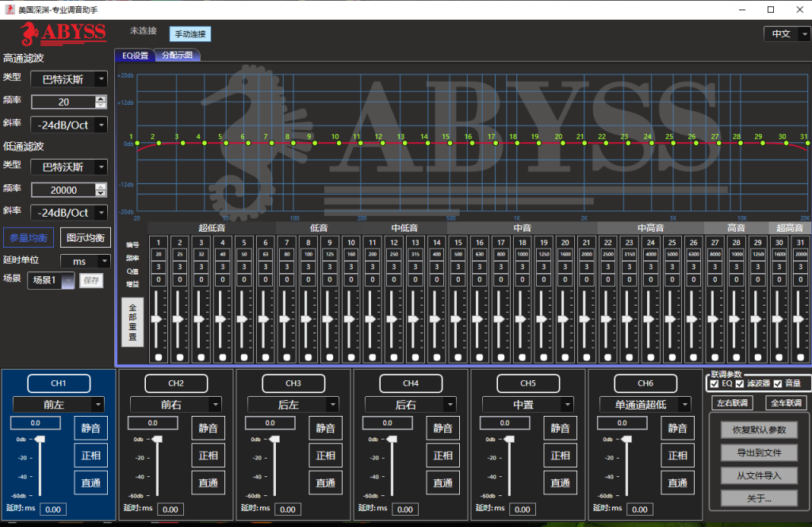Image resolution: width=812 pixels, height=527 pixels.
Task: Open the CH4 后右 output dropdown
Action: [411, 404]
